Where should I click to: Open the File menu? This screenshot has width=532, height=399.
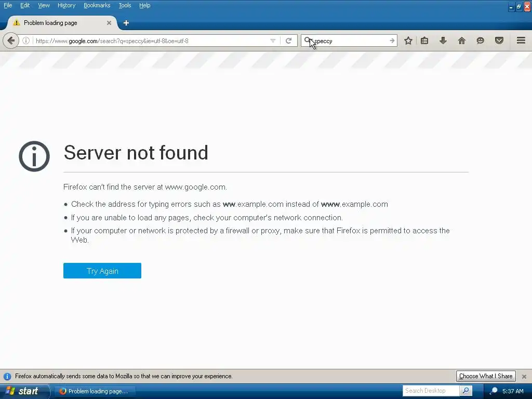click(8, 5)
